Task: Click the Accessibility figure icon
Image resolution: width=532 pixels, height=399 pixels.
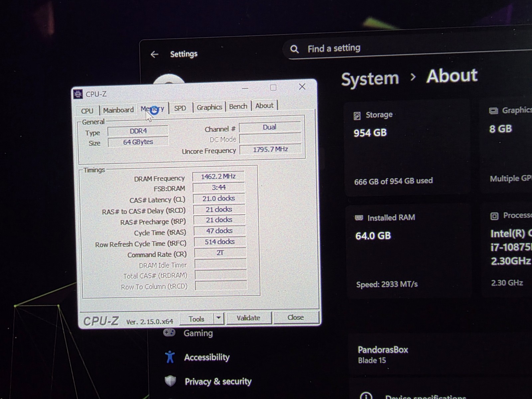Action: click(170, 357)
